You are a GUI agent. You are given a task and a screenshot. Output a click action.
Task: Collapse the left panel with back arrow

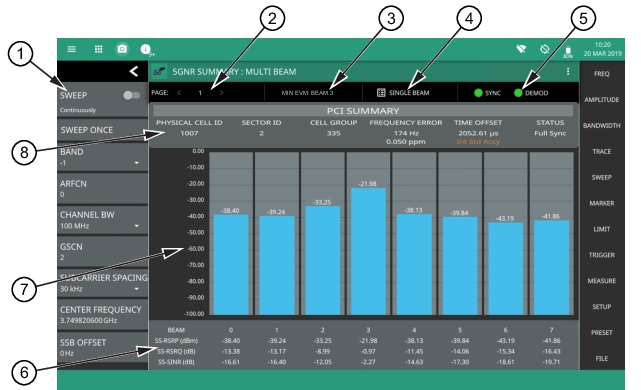coord(134,72)
